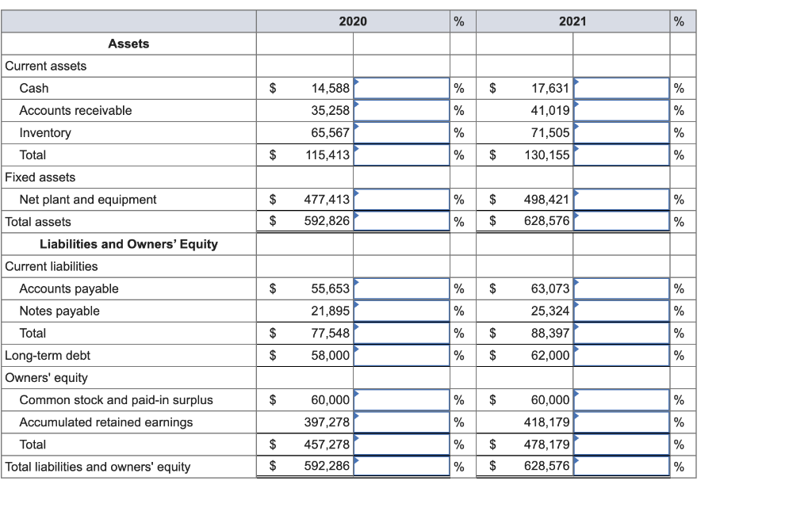Click 2020 Accounts payable percentage field

pos(401,288)
